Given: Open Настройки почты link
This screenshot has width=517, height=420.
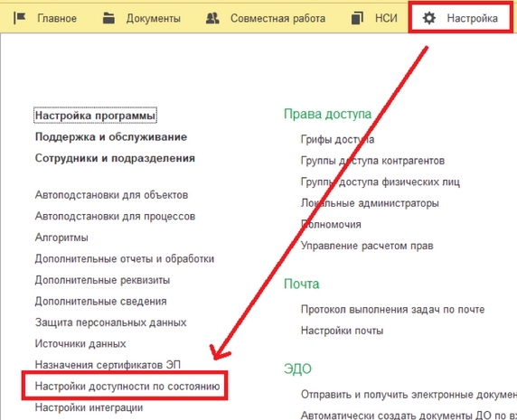Looking at the screenshot, I should pos(343,331).
